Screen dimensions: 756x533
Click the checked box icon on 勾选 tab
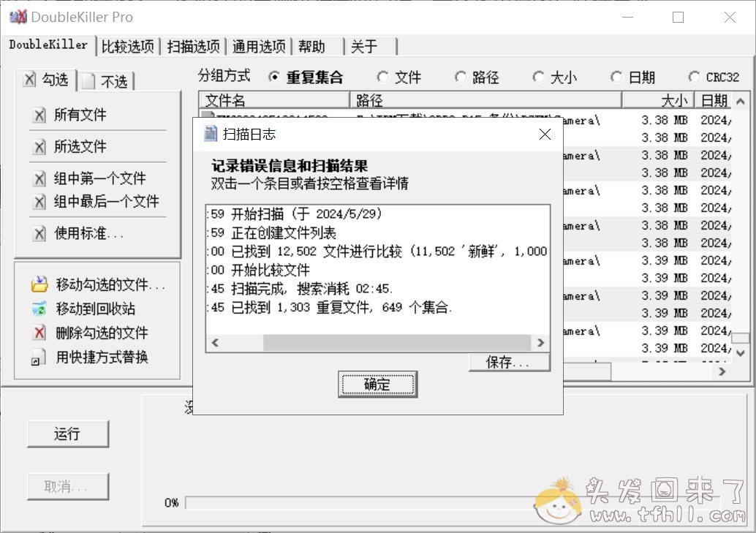coord(29,80)
